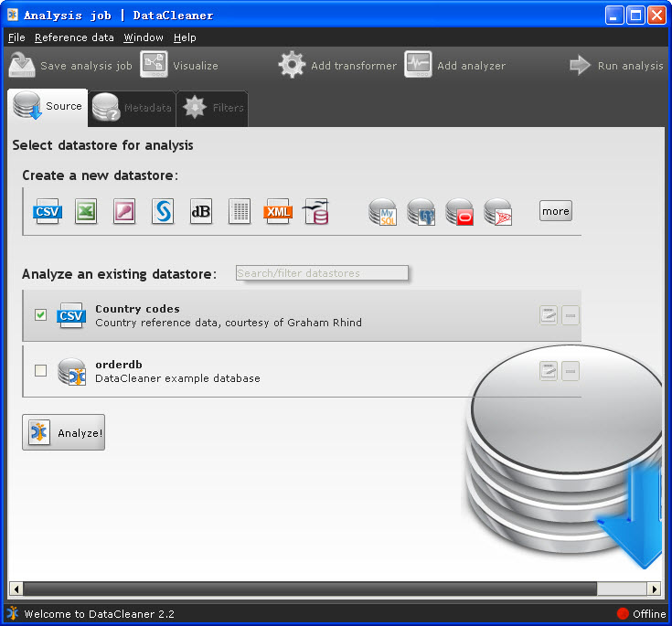This screenshot has height=626, width=672.
Task: Click the OpenOffice database datastore icon
Action: pos(315,212)
